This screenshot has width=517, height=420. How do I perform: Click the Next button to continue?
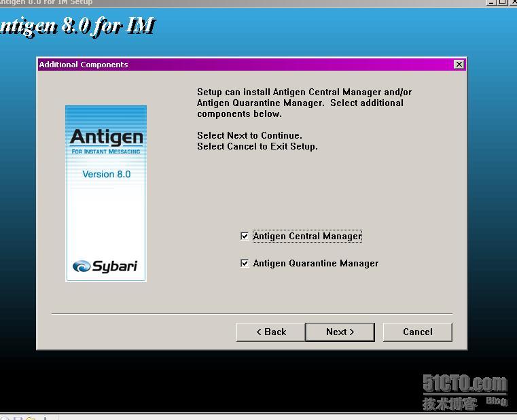(340, 332)
